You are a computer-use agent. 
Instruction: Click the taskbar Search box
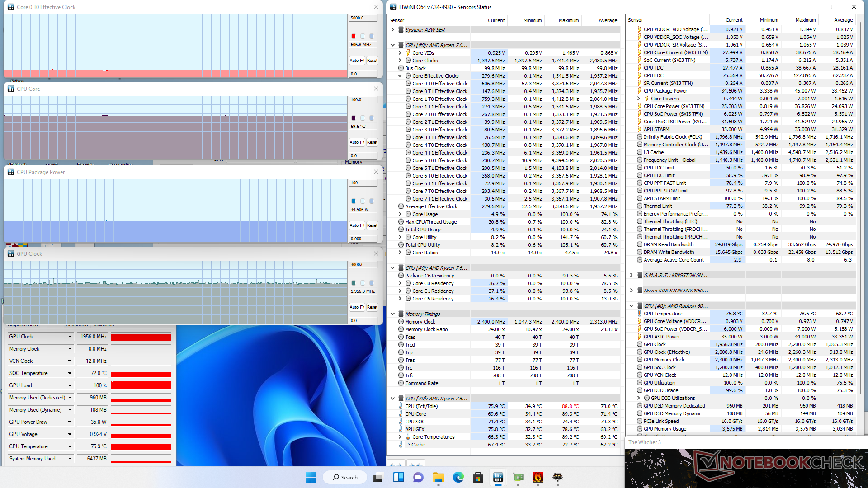click(345, 477)
